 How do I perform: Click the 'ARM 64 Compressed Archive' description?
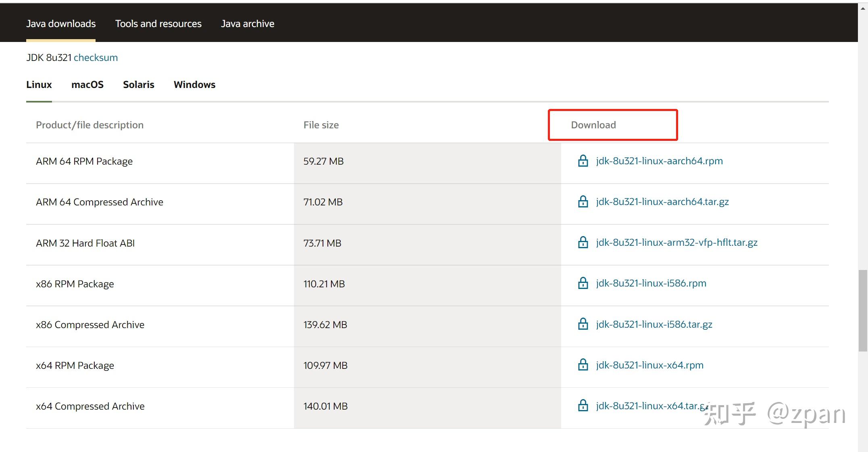[100, 202]
